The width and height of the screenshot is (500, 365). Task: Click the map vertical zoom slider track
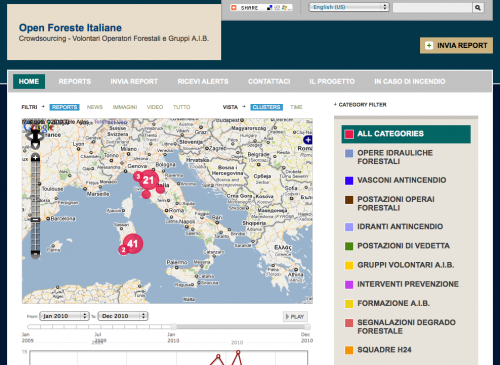tap(35, 206)
